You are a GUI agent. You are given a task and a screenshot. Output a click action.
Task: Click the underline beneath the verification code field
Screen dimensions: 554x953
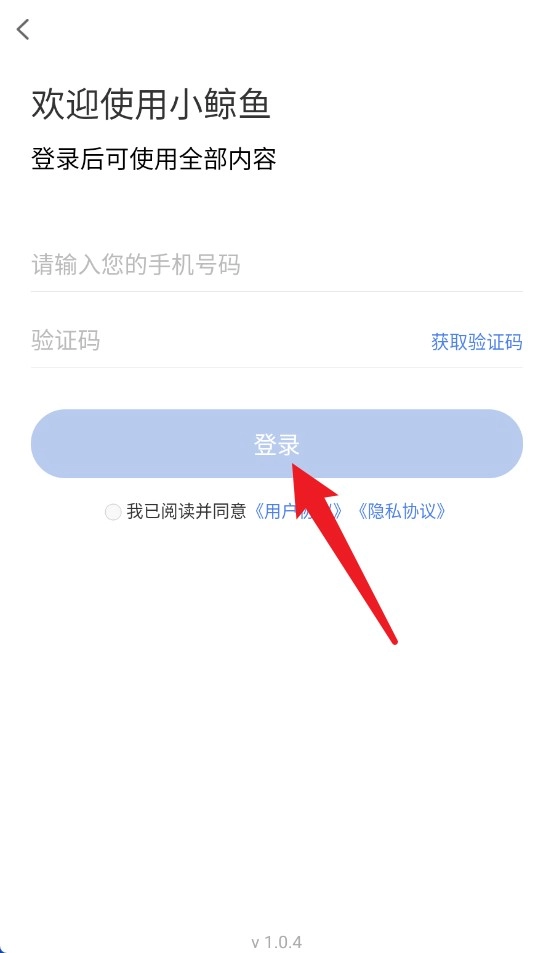(x=276, y=367)
